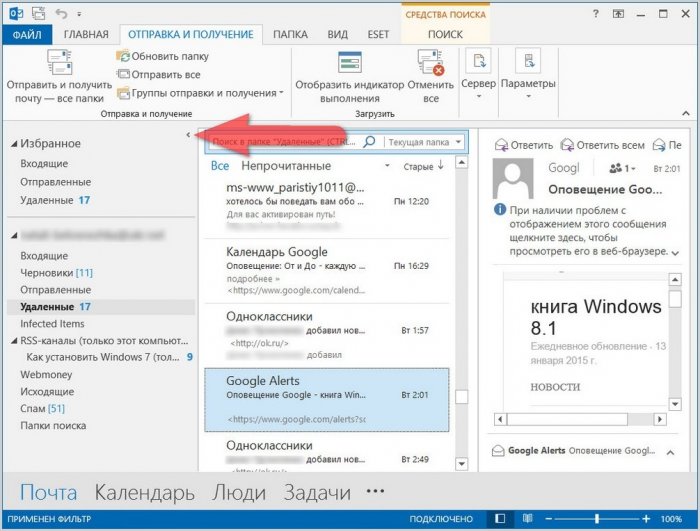Switch to Люди view

tap(239, 493)
